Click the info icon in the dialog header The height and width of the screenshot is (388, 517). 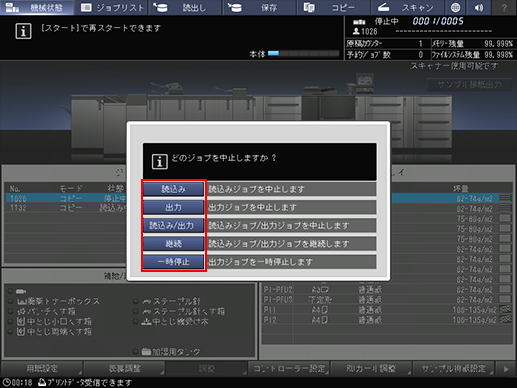pyautogui.click(x=160, y=162)
